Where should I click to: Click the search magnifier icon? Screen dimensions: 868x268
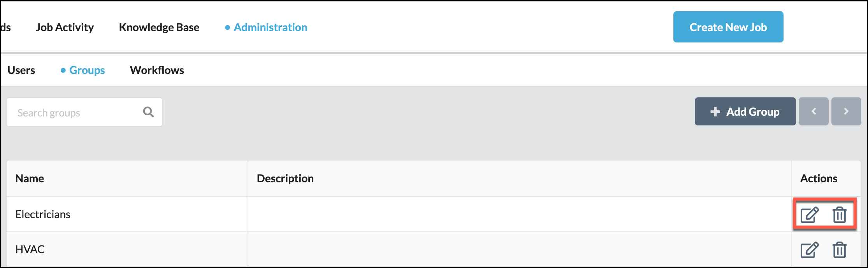coord(148,112)
